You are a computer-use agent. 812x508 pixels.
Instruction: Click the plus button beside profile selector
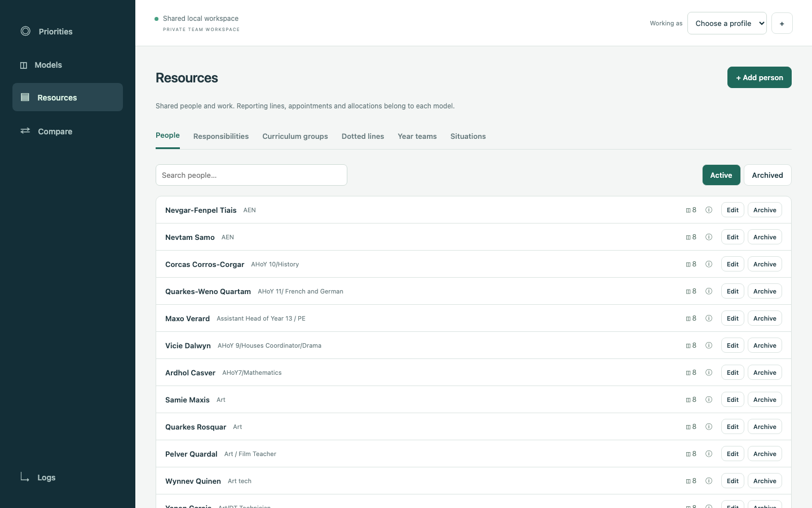click(x=782, y=23)
